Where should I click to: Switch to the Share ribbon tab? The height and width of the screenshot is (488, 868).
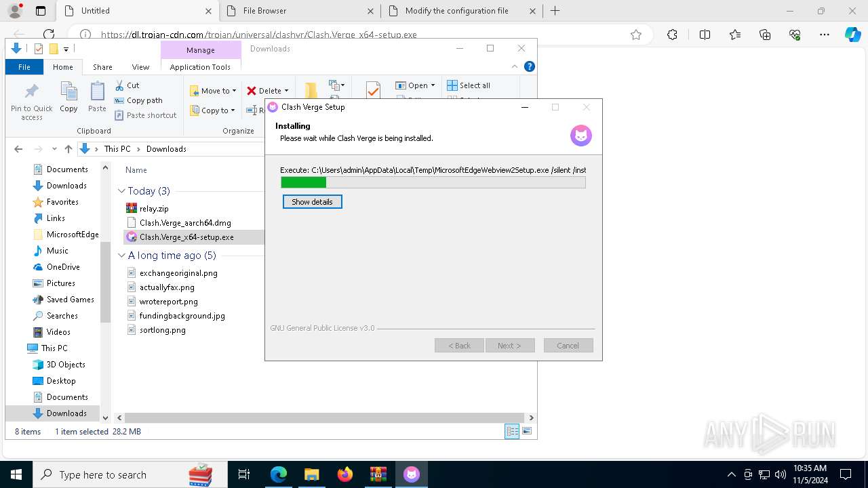click(102, 67)
